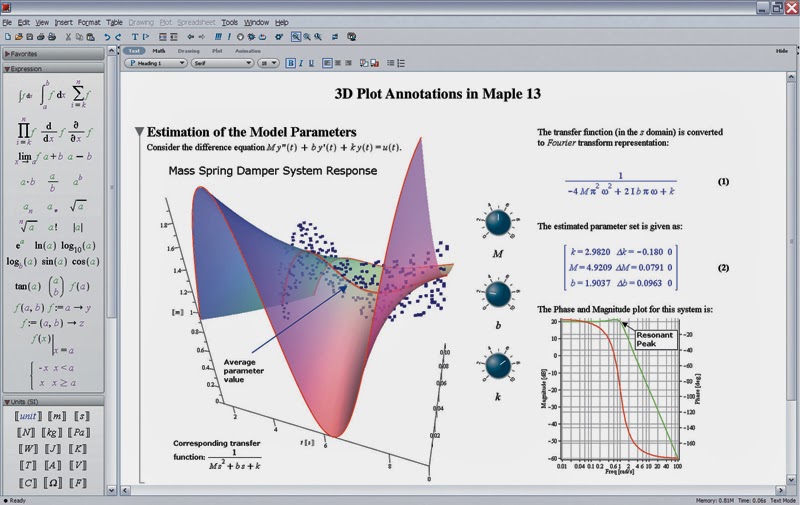This screenshot has width=800, height=505.
Task: Click the zoom in magnifier icon
Action: click(307, 37)
